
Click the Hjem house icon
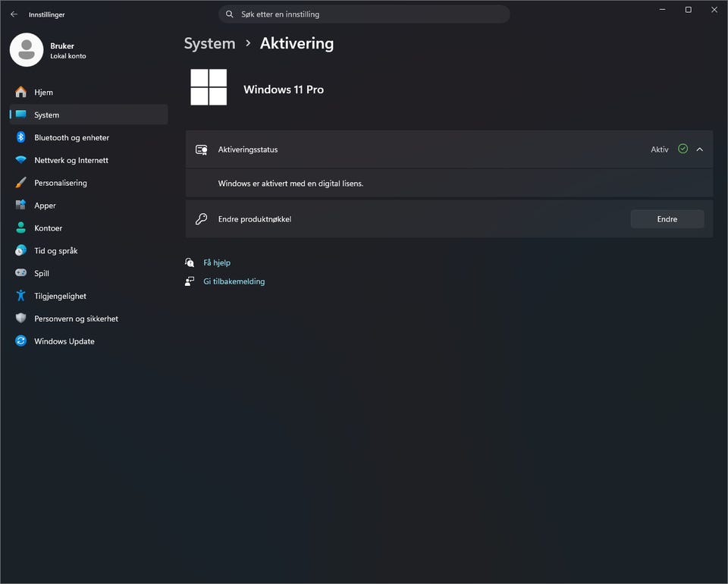click(21, 92)
